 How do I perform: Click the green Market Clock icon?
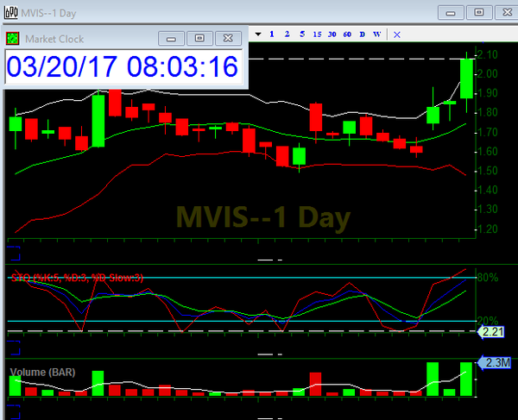tap(13, 38)
